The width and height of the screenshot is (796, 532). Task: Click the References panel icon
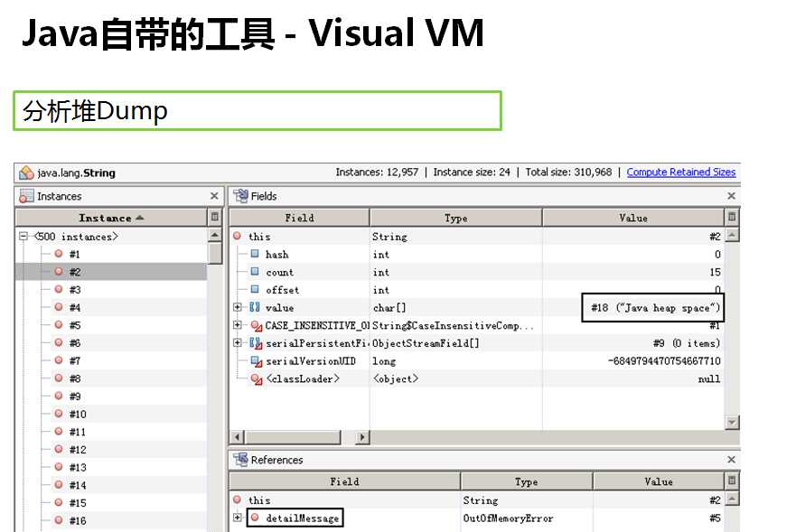[x=240, y=460]
